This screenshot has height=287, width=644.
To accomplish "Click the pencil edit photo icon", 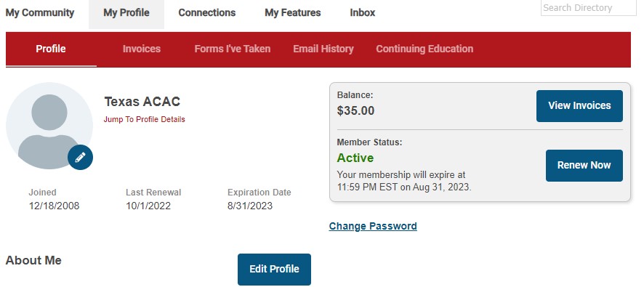I will pos(81,157).
